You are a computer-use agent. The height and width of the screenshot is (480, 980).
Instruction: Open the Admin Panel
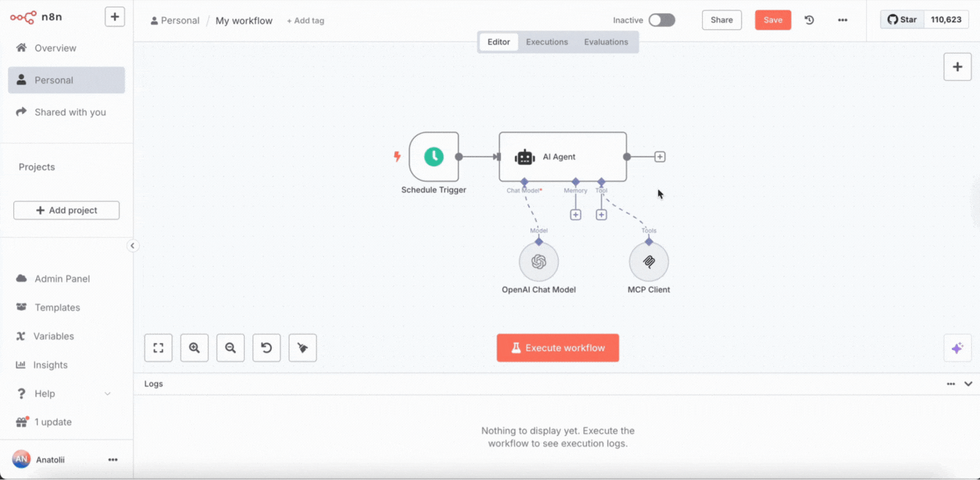pos(66,279)
